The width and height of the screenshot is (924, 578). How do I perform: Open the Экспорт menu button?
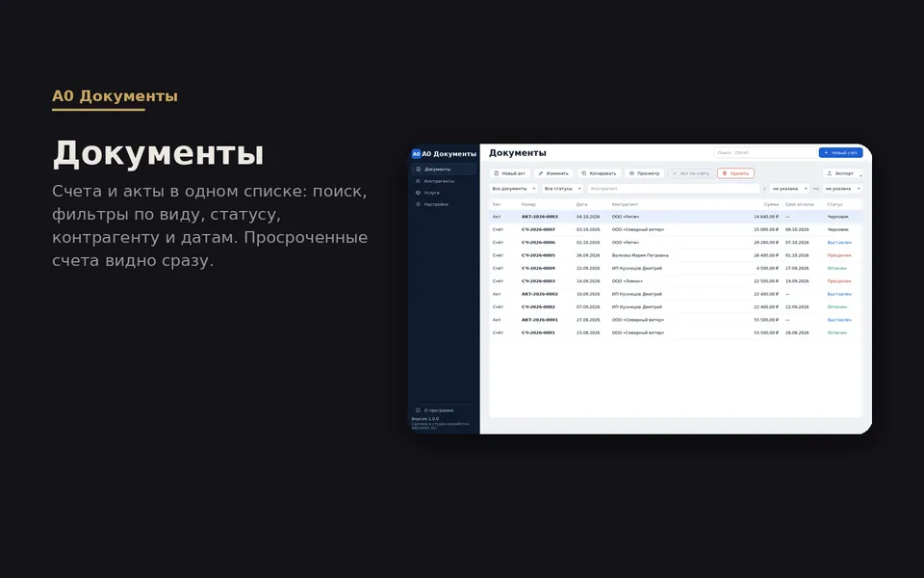[841, 173]
